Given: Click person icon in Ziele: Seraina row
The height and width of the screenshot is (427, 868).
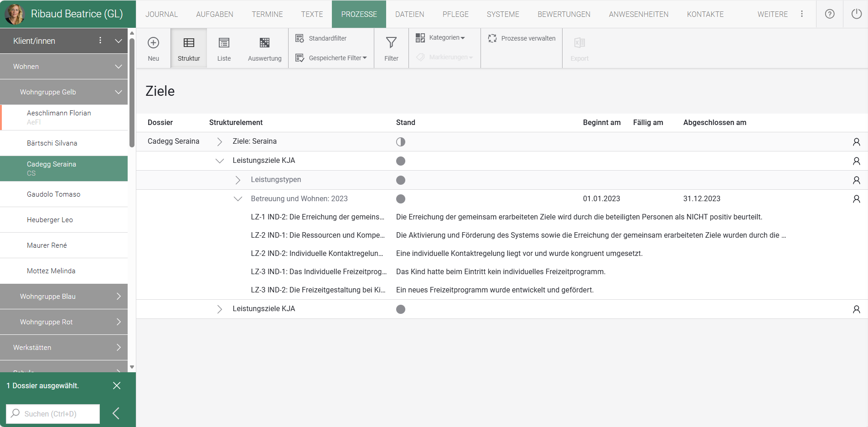Looking at the screenshot, I should click(856, 142).
